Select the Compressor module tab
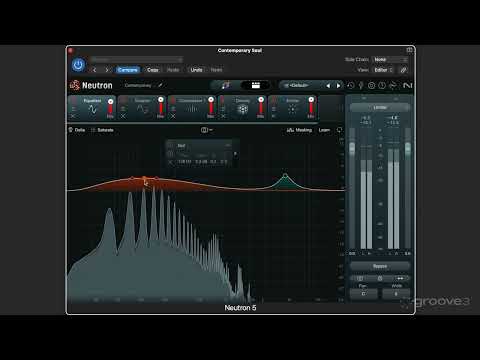The image size is (480, 360). point(192,107)
